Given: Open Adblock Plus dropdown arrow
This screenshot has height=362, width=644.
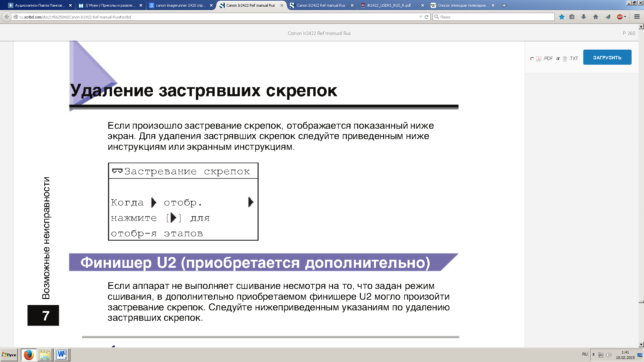Looking at the screenshot, I should click(x=625, y=17).
